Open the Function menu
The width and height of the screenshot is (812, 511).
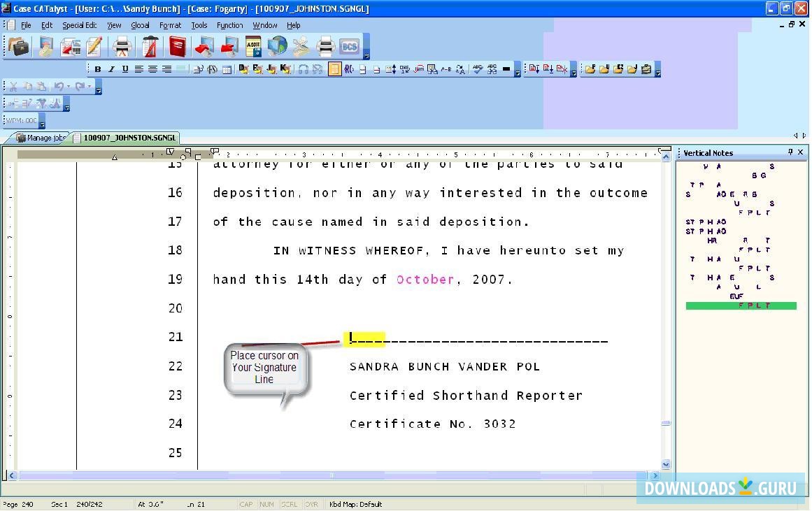click(230, 25)
